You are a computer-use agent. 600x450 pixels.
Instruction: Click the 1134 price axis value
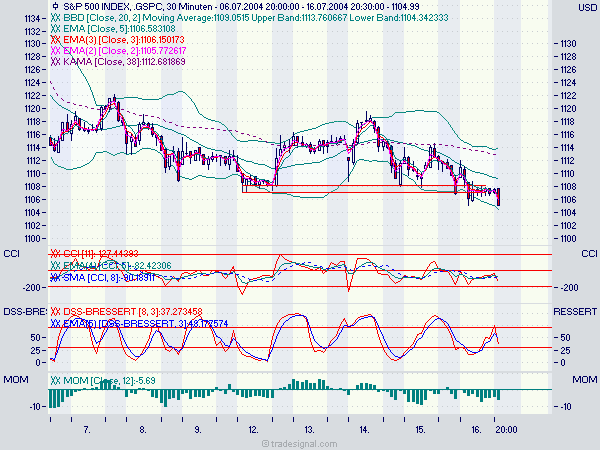(32, 18)
